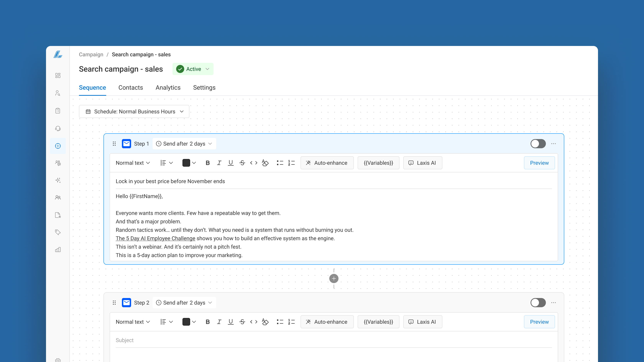Click strikethrough icon in Step 1 toolbar
644x362 pixels.
[242, 163]
